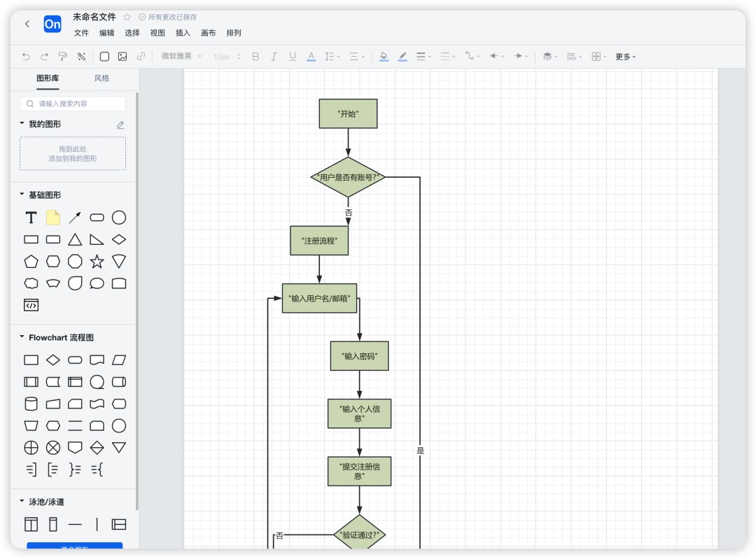
Task: Click the undo arrow icon
Action: point(26,57)
